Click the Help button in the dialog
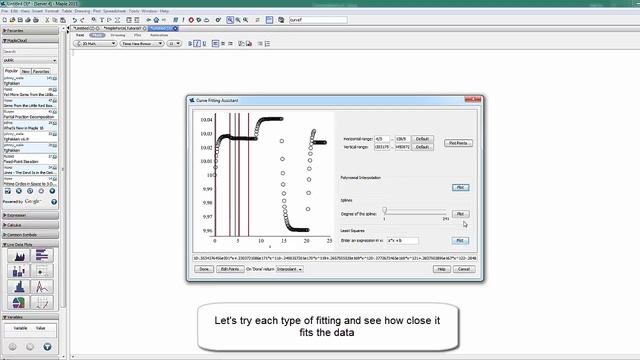Screen dimensions: 640x360 pos(442,269)
